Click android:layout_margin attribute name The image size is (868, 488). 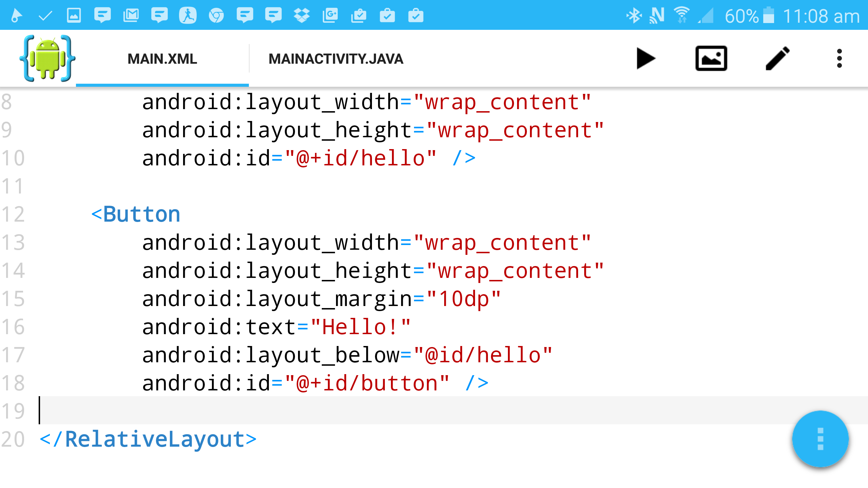277,299
